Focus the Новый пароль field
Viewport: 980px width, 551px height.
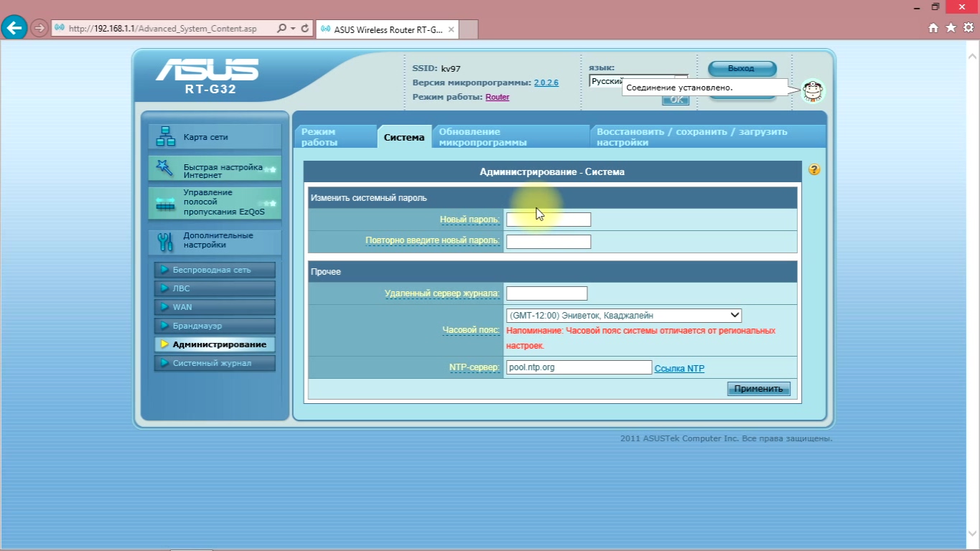click(x=549, y=220)
